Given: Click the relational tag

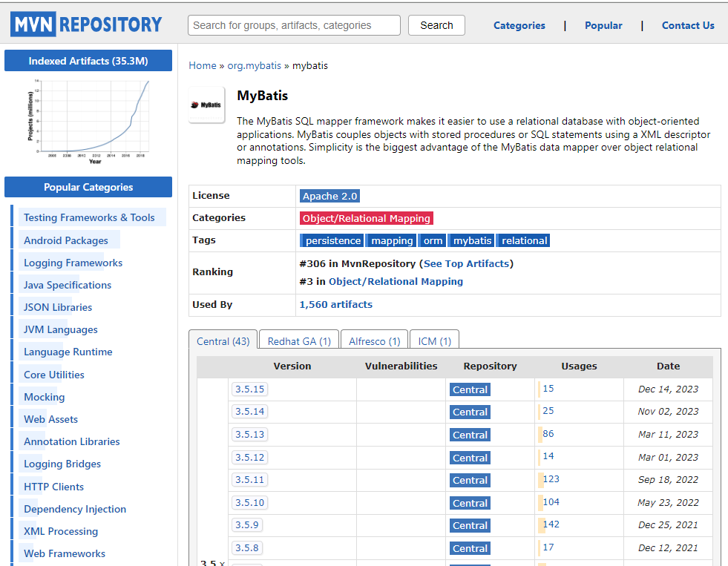Looking at the screenshot, I should point(523,240).
